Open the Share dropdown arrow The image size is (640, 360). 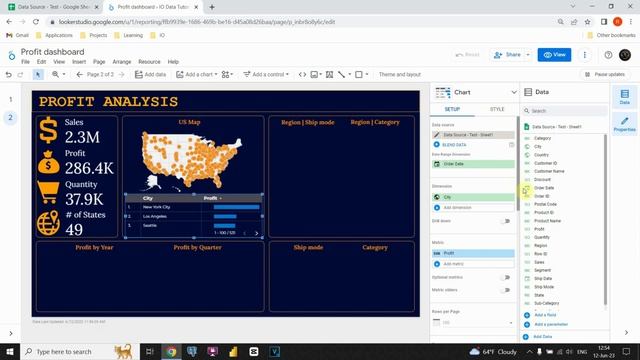click(x=528, y=55)
